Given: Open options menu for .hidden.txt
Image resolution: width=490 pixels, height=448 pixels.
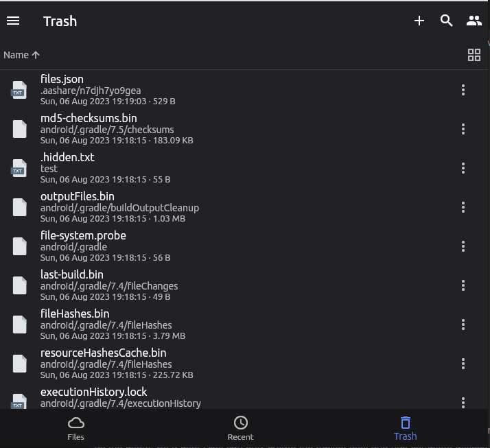Looking at the screenshot, I should (463, 168).
